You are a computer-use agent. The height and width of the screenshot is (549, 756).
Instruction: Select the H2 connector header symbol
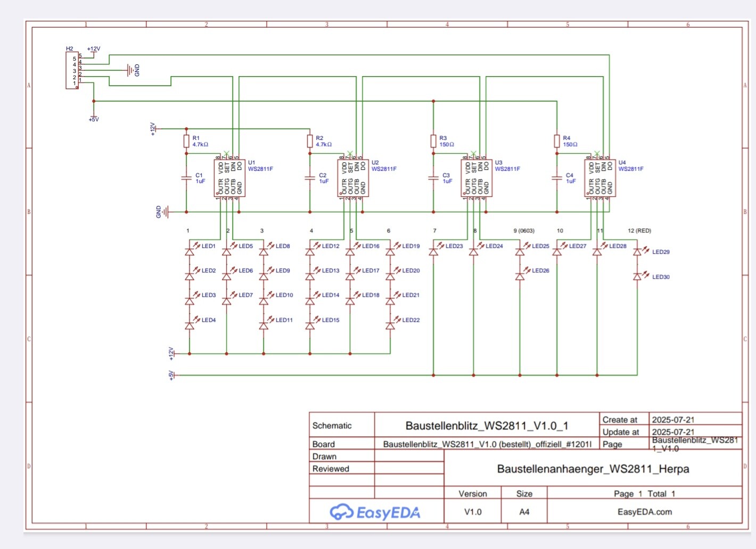tap(72, 70)
